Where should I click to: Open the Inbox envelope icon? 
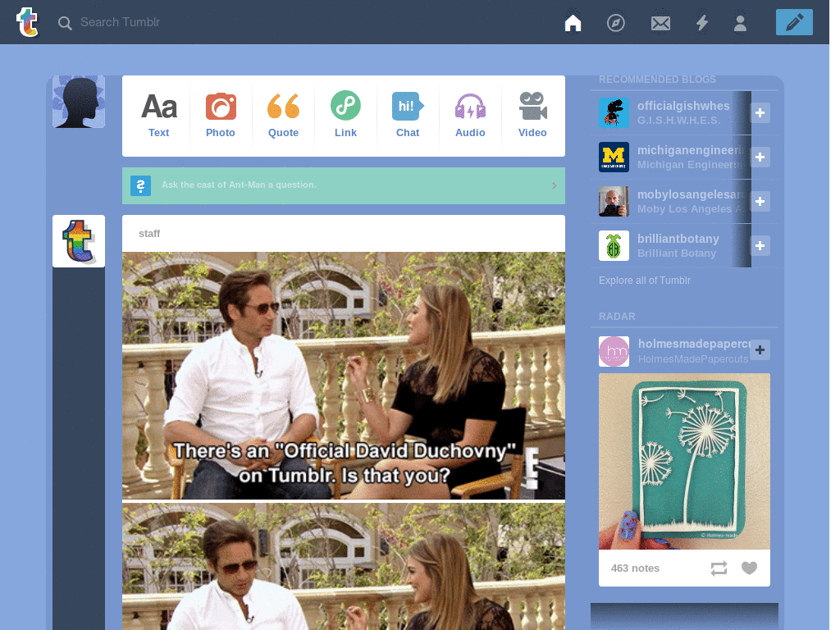[x=660, y=23]
